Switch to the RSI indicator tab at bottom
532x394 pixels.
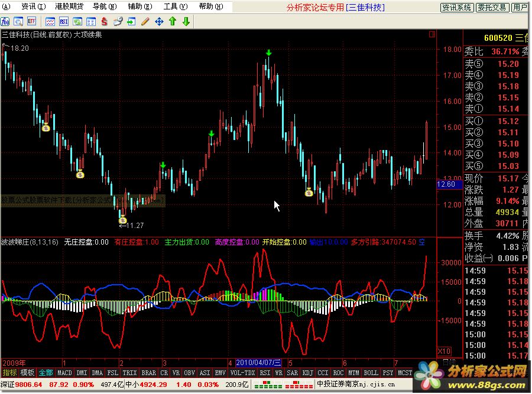(x=265, y=373)
